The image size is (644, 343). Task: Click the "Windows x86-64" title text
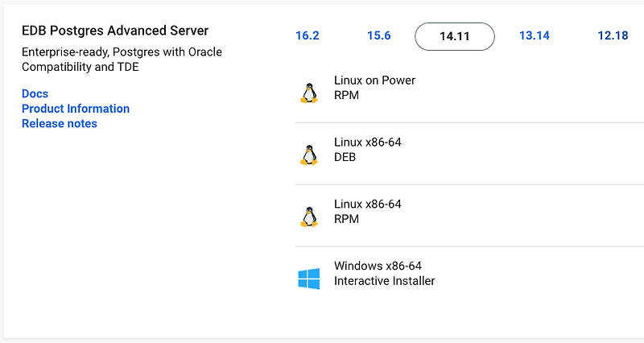[x=378, y=267]
